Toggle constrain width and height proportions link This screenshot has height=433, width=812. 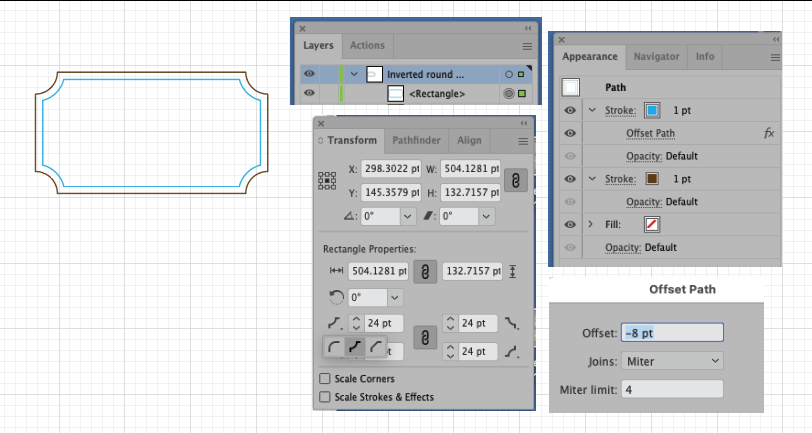pyautogui.click(x=515, y=180)
